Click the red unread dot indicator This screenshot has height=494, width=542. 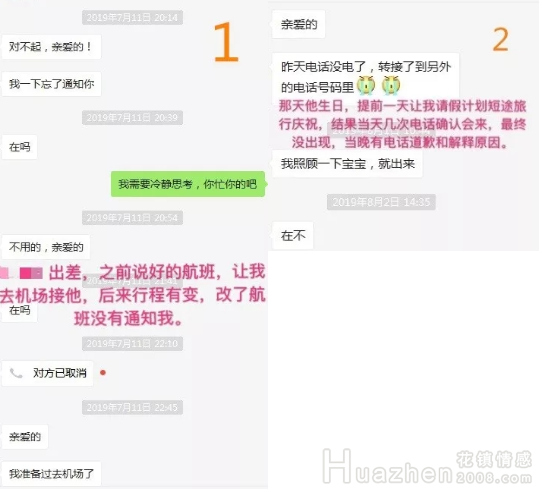(x=103, y=373)
